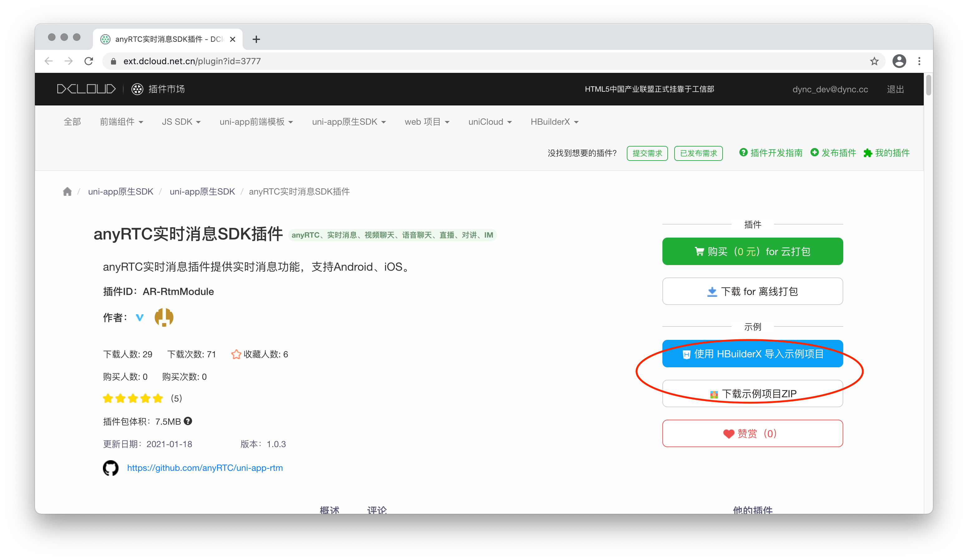
Task: Click the GitHub octocat icon
Action: (x=111, y=468)
